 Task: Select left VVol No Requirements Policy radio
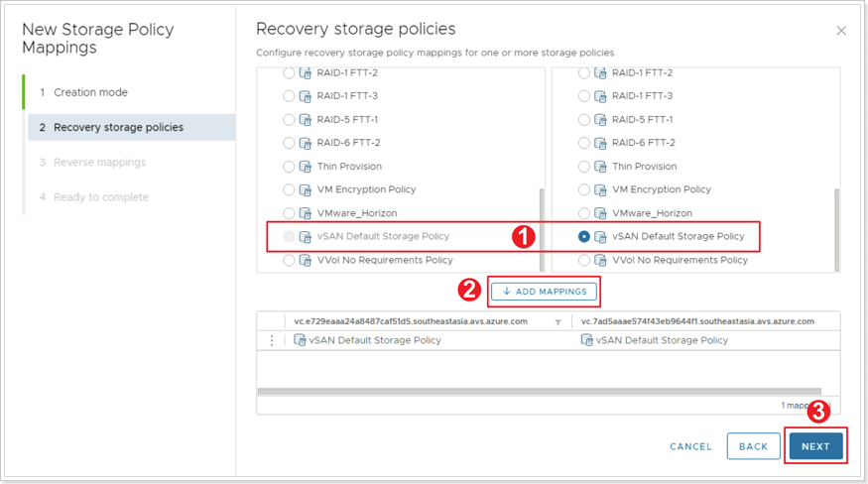click(289, 260)
